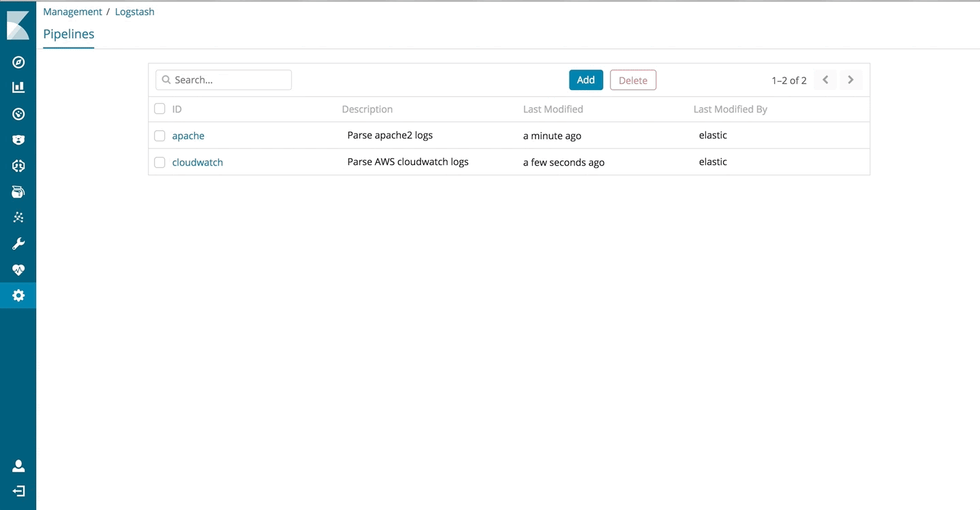Screen dimensions: 980x510
Task: Click 'a minute ago' cell
Action: coord(552,136)
